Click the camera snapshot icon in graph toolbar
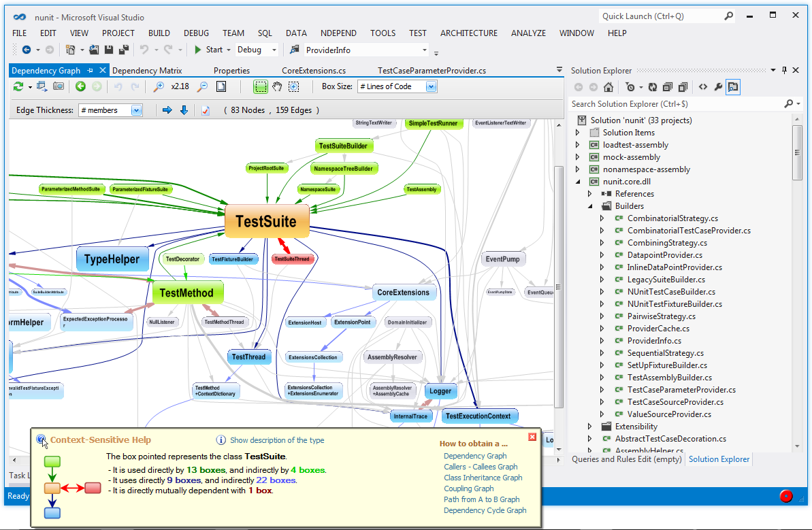Image resolution: width=812 pixels, height=530 pixels. 59,86
